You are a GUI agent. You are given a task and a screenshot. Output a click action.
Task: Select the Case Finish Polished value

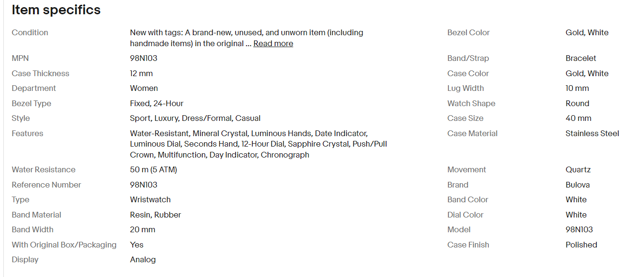[581, 245]
